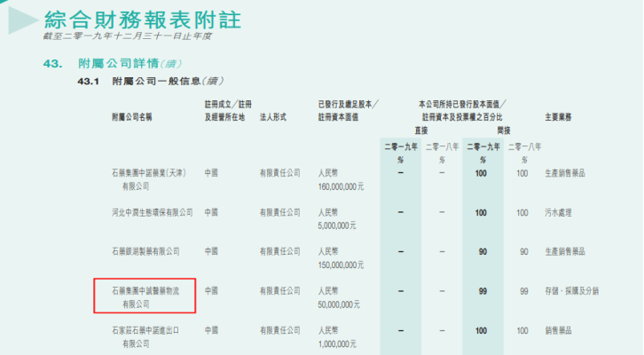Click the bold 99 percentage value

click(x=482, y=291)
